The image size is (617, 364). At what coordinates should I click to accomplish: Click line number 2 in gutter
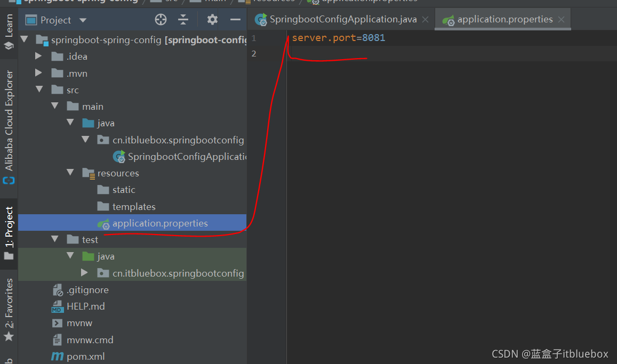click(254, 53)
